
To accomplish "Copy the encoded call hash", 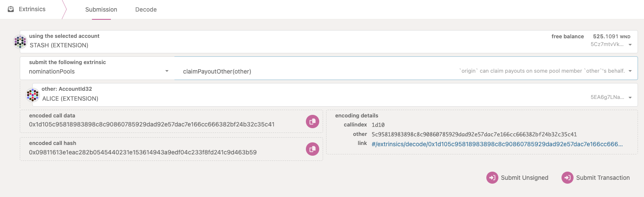I will point(312,149).
